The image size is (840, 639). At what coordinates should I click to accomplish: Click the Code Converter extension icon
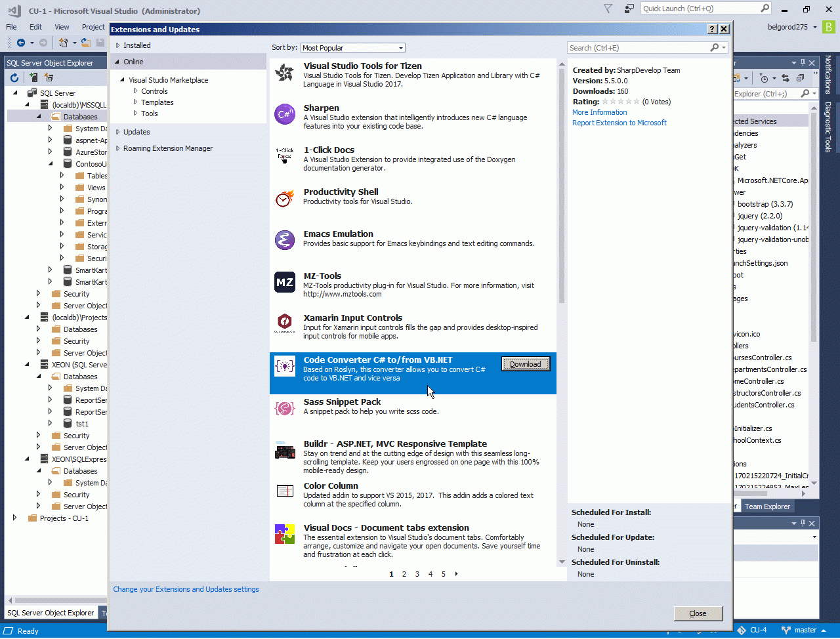coord(285,366)
